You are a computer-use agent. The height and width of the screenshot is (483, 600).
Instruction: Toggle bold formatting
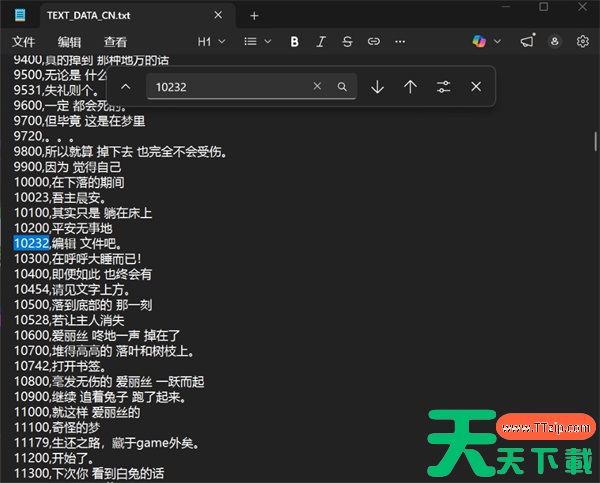pyautogui.click(x=294, y=41)
